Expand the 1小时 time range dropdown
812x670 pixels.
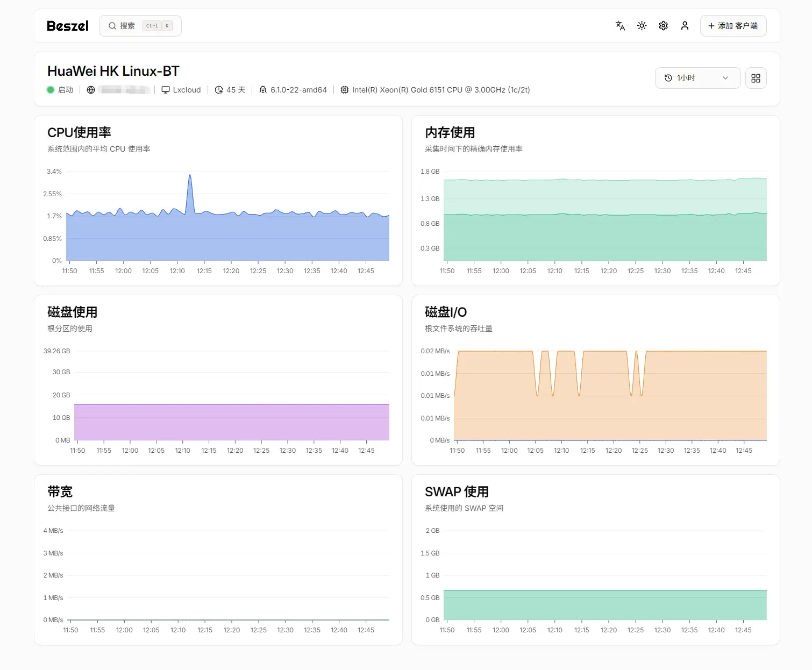point(697,78)
